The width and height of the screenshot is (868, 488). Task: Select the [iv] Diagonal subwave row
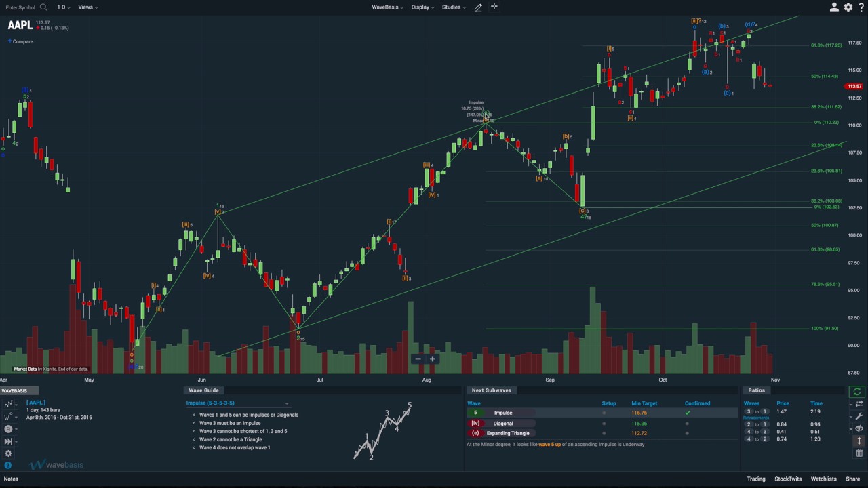coord(601,424)
